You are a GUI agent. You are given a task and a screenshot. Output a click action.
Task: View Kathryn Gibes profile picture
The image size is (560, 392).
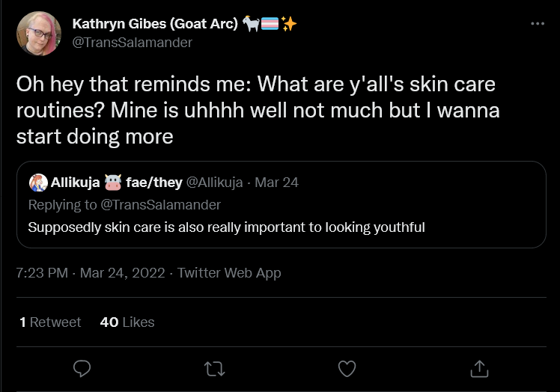click(x=39, y=34)
